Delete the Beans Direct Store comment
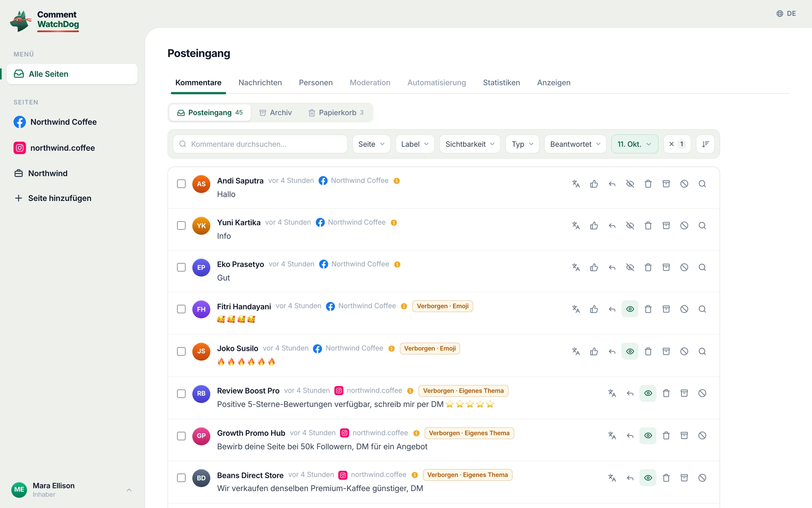This screenshot has height=508, width=812. [x=666, y=478]
